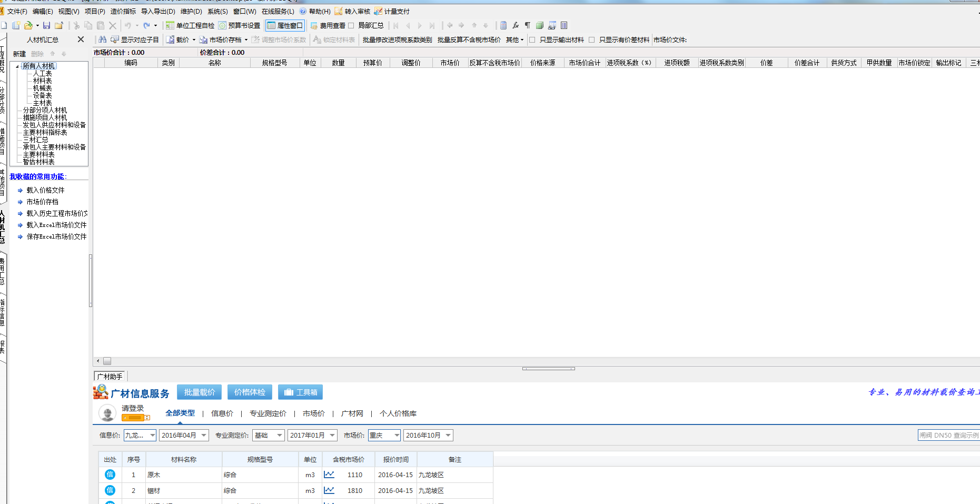Click the Redo arrow icon
The height and width of the screenshot is (504, 980).
[146, 25]
